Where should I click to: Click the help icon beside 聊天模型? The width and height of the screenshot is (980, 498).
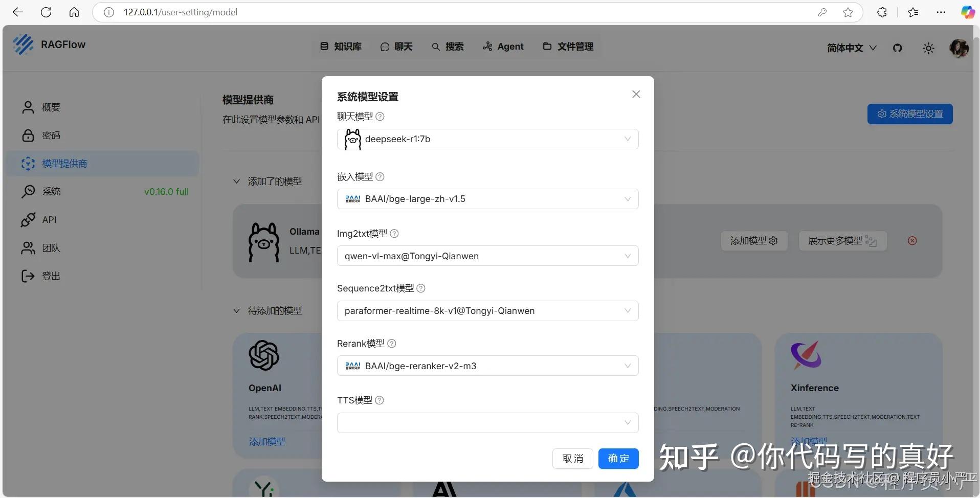pos(380,117)
